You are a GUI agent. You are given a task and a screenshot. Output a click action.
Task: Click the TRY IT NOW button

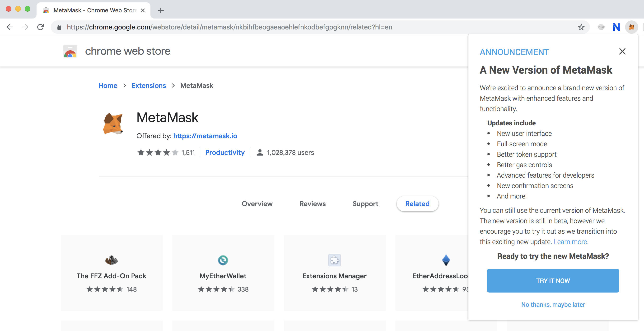[x=553, y=281]
